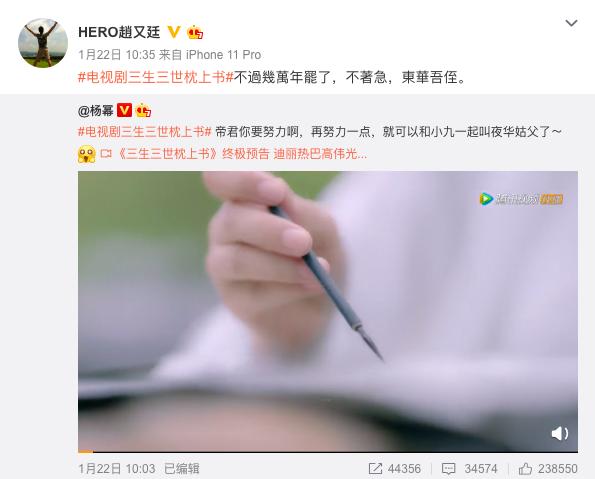Click the video progress bar
This screenshot has height=479, width=595.
(x=328, y=452)
